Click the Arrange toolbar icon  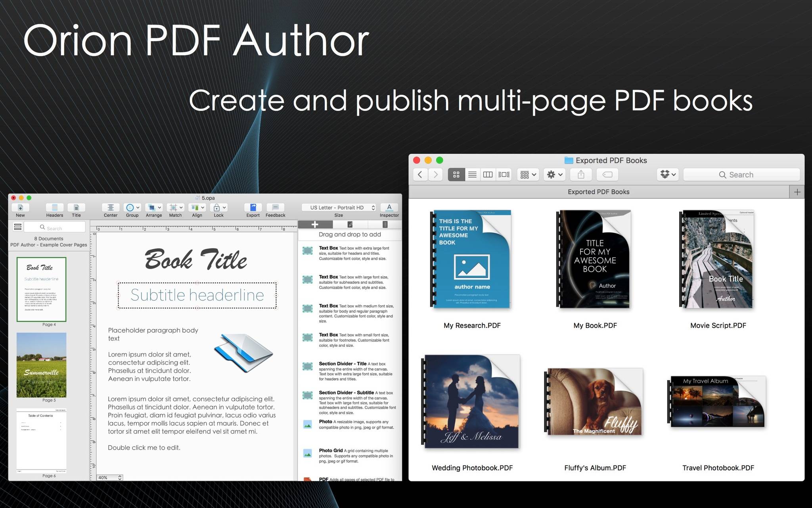click(151, 208)
